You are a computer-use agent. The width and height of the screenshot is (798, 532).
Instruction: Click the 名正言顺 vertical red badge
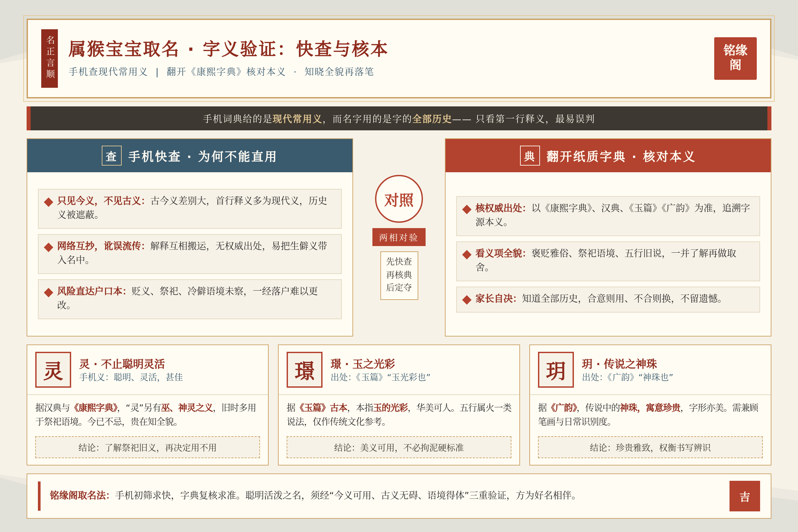pyautogui.click(x=50, y=59)
